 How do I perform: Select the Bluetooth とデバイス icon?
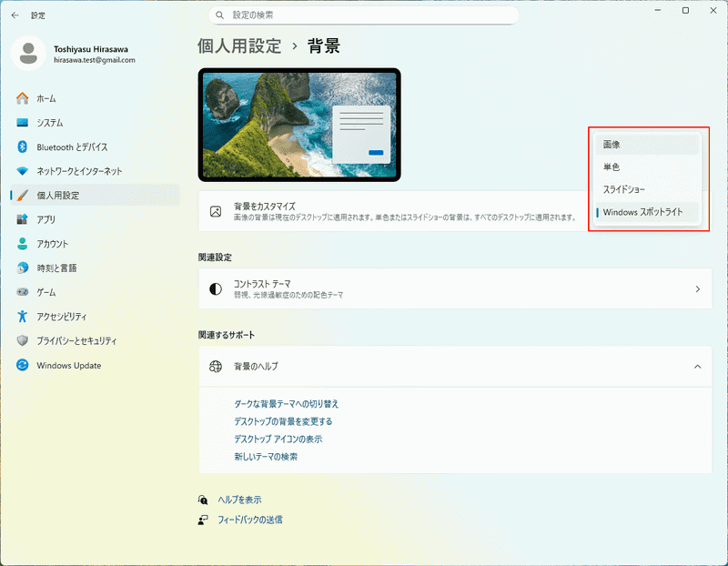20,147
